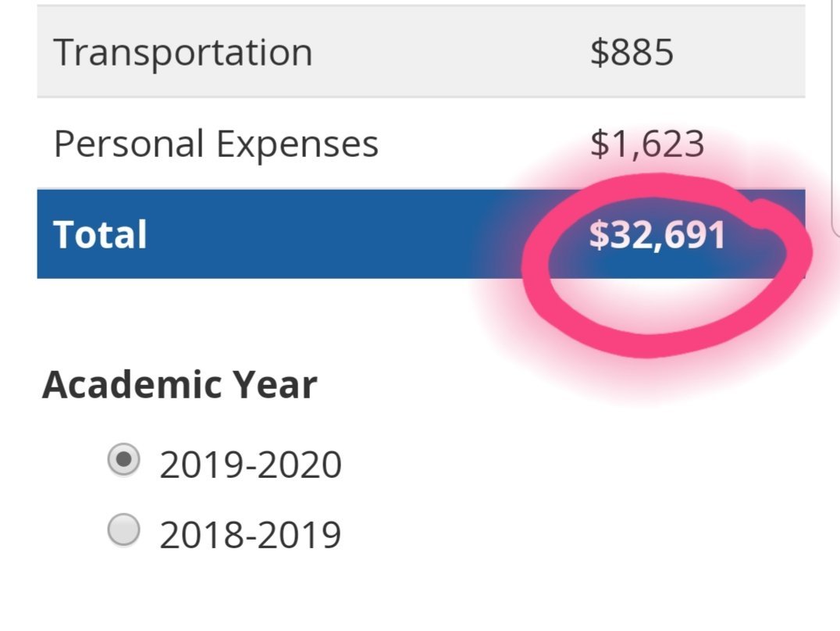Select the 2019-2020 academic year radio button

click(x=124, y=459)
